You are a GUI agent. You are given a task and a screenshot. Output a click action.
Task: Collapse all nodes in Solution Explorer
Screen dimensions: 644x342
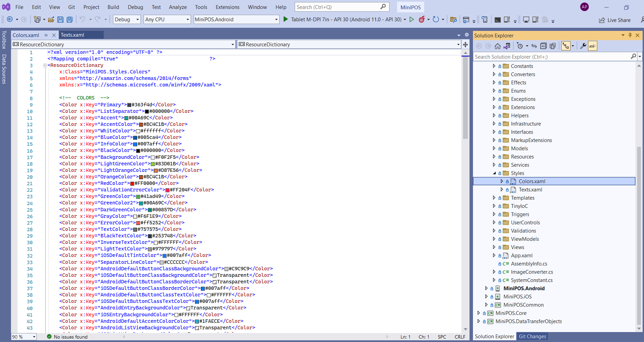tap(543, 46)
